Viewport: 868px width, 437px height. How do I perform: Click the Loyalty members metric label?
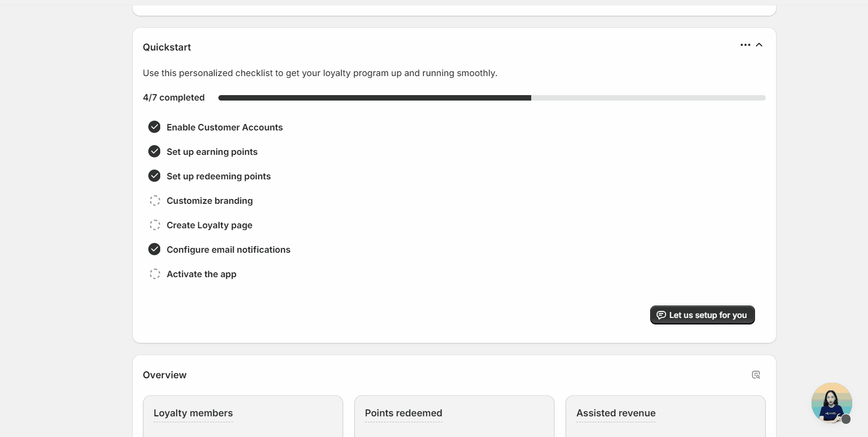click(193, 413)
